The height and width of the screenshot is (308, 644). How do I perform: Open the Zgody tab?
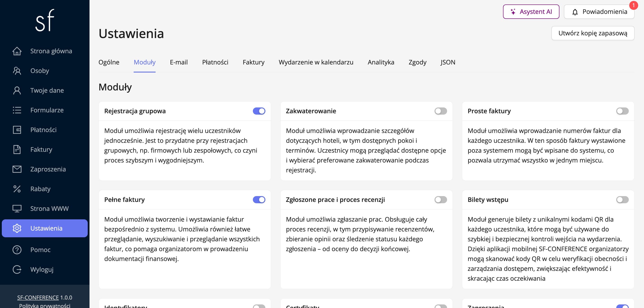point(418,62)
